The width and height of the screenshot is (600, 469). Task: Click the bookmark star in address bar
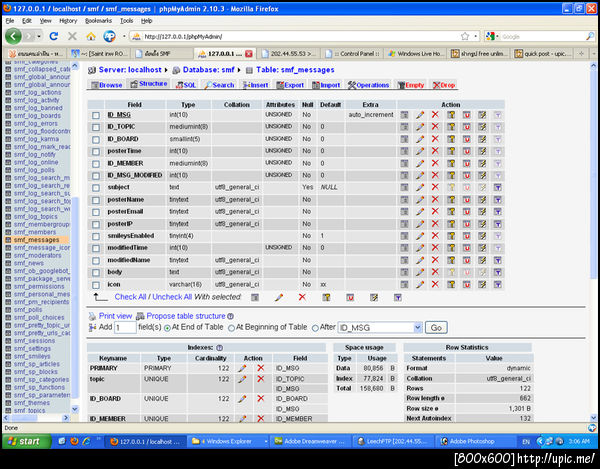tap(465, 36)
